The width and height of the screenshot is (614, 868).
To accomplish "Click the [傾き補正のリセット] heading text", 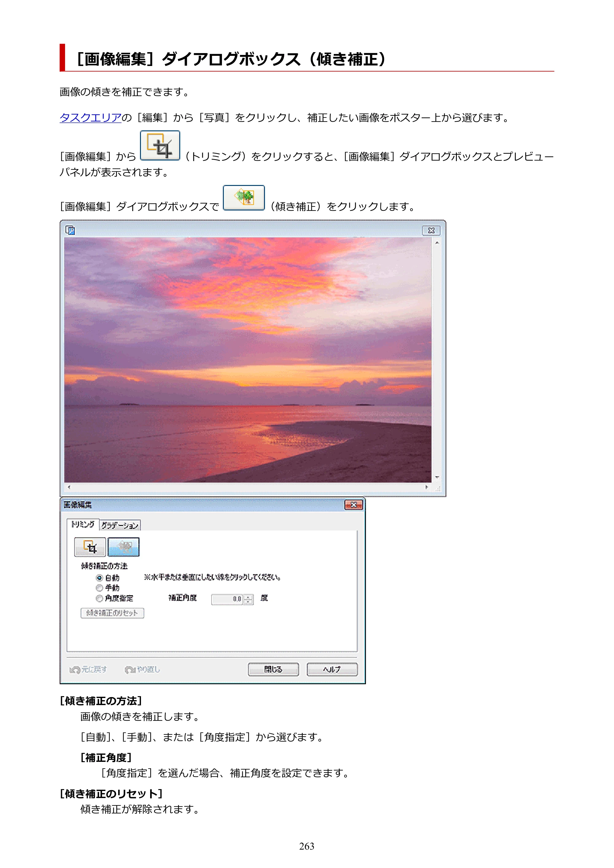I will [x=111, y=793].
